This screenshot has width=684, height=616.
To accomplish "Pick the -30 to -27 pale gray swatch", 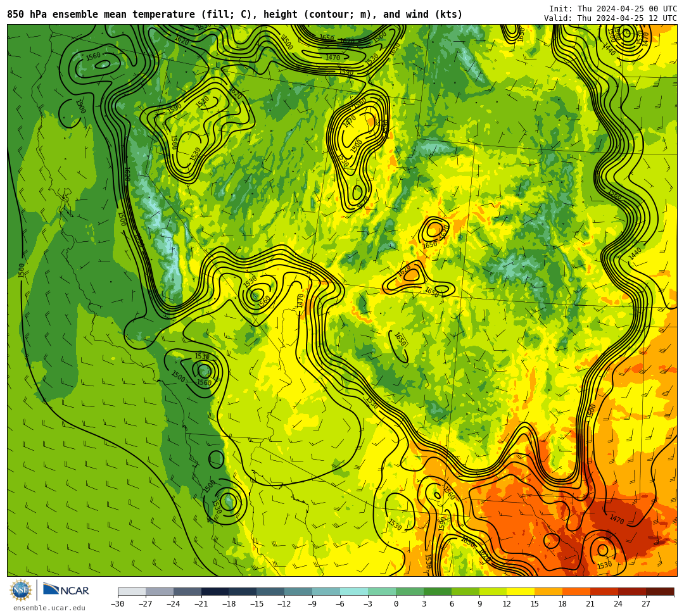I will tap(132, 591).
